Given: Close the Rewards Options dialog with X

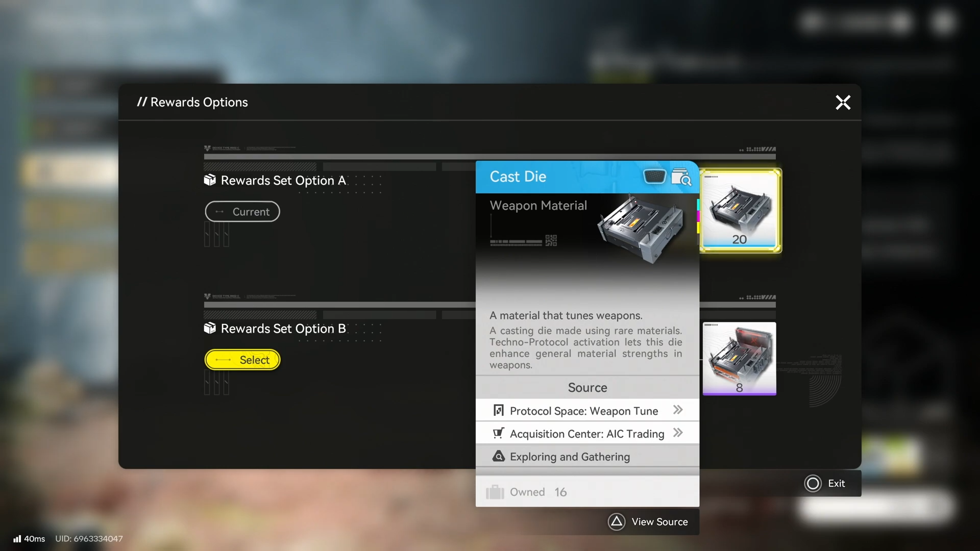Looking at the screenshot, I should [843, 103].
